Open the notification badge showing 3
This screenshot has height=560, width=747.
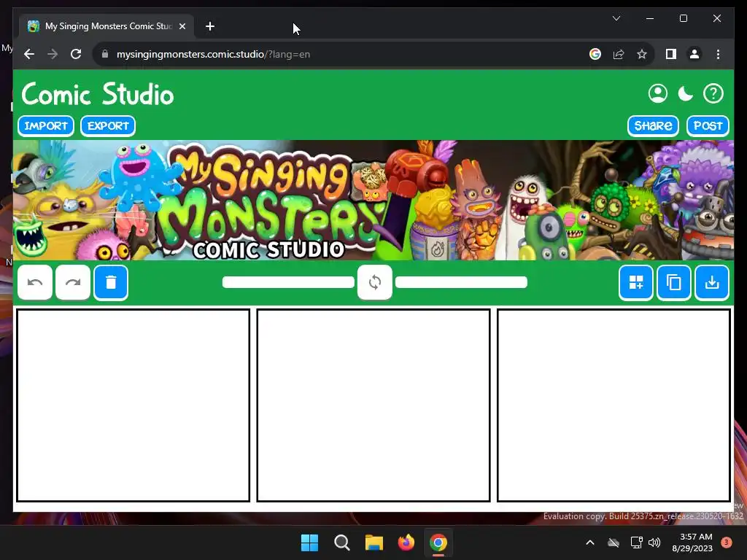click(727, 542)
